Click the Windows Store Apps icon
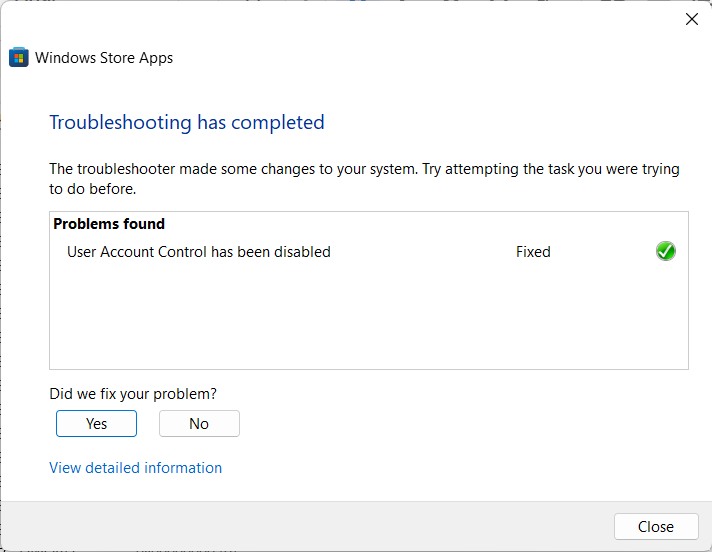Viewport: 712px width, 552px height. tap(19, 57)
